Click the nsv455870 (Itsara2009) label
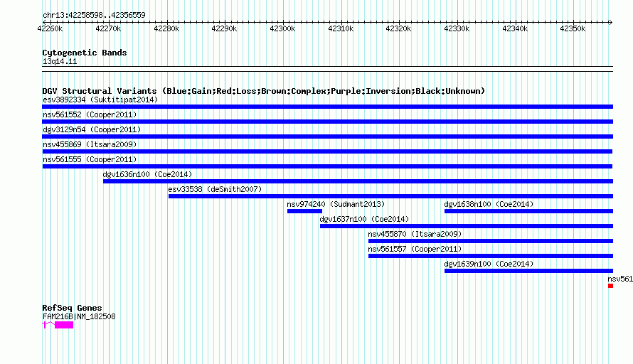Viewport: 633px width, 364px height. point(415,234)
